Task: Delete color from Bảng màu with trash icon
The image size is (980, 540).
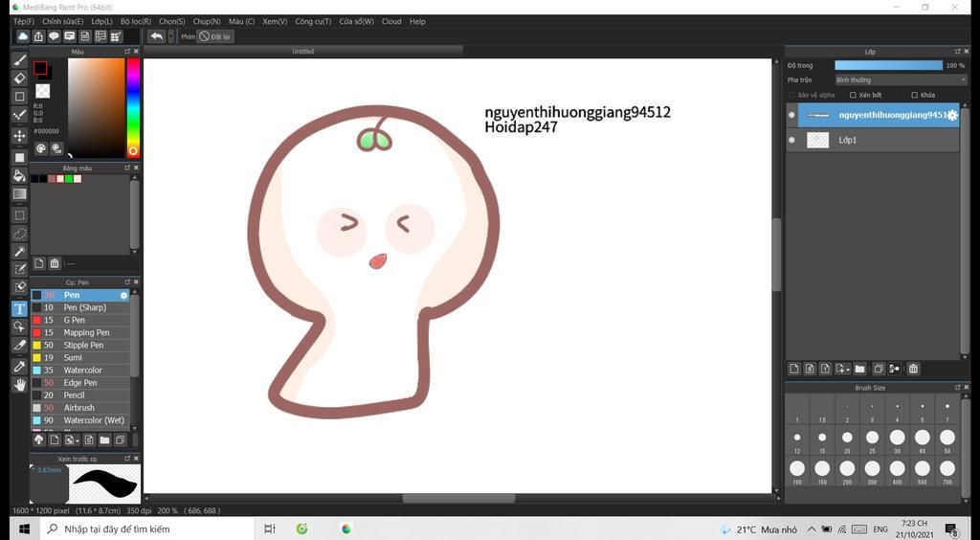Action: click(55, 263)
